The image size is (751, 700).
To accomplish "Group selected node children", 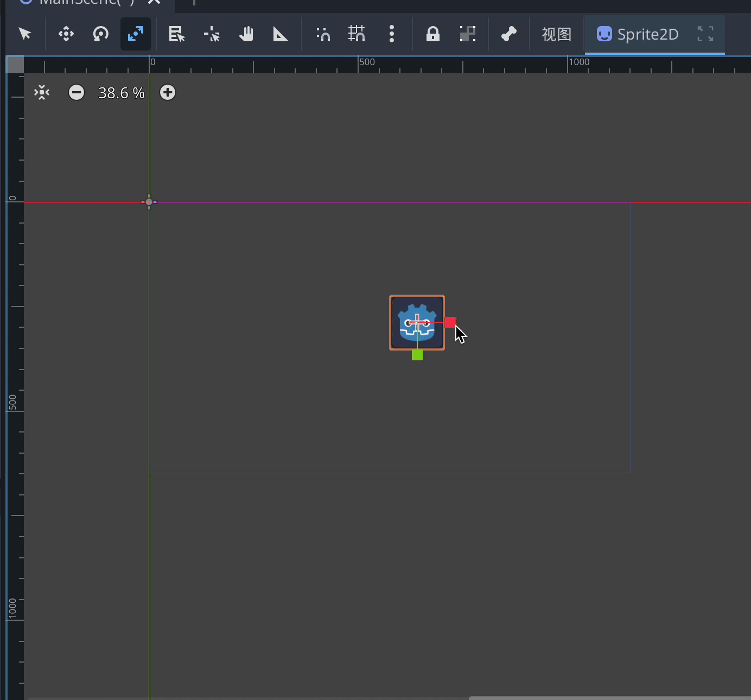I will (x=468, y=34).
